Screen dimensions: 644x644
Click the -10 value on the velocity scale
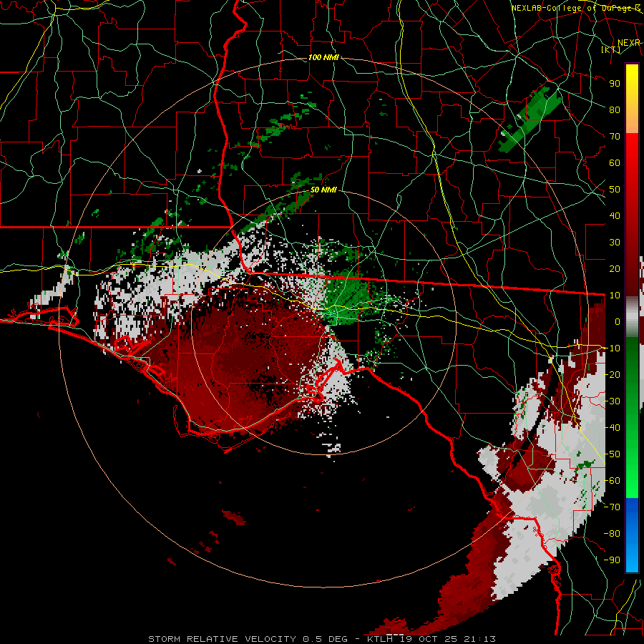(612, 348)
